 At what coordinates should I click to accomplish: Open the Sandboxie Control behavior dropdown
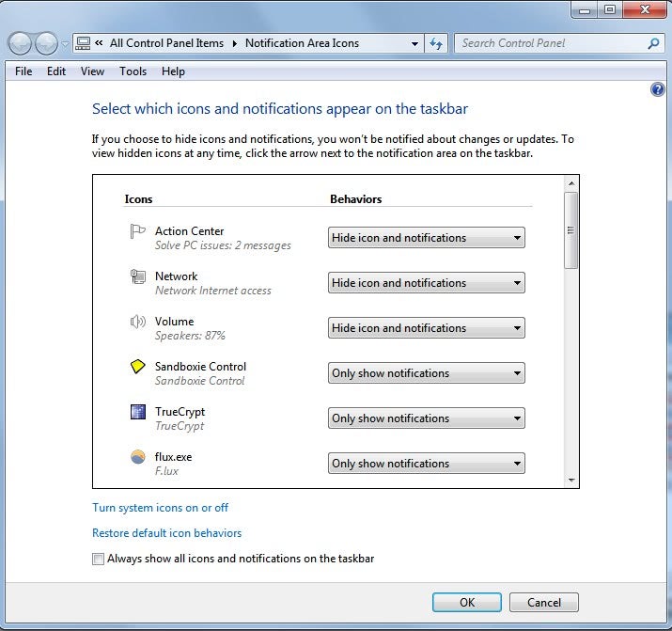tap(427, 373)
